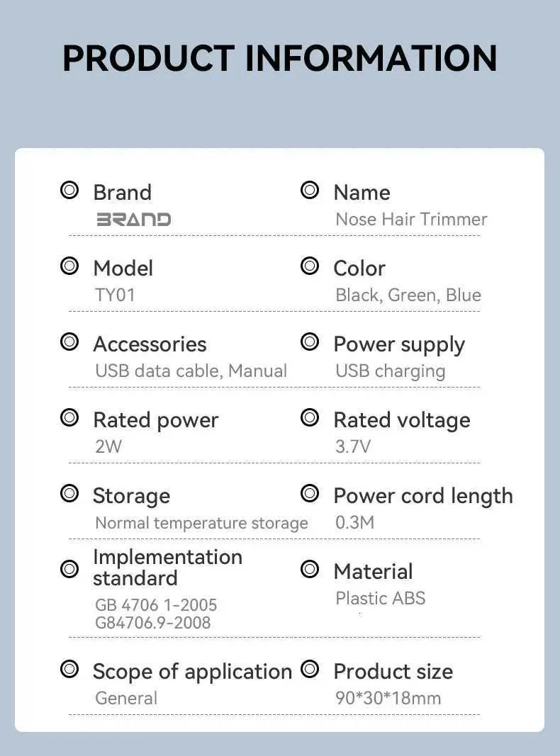Image resolution: width=560 pixels, height=756 pixels.
Task: Click the bullet icon beside Rated voltage
Action: click(310, 418)
